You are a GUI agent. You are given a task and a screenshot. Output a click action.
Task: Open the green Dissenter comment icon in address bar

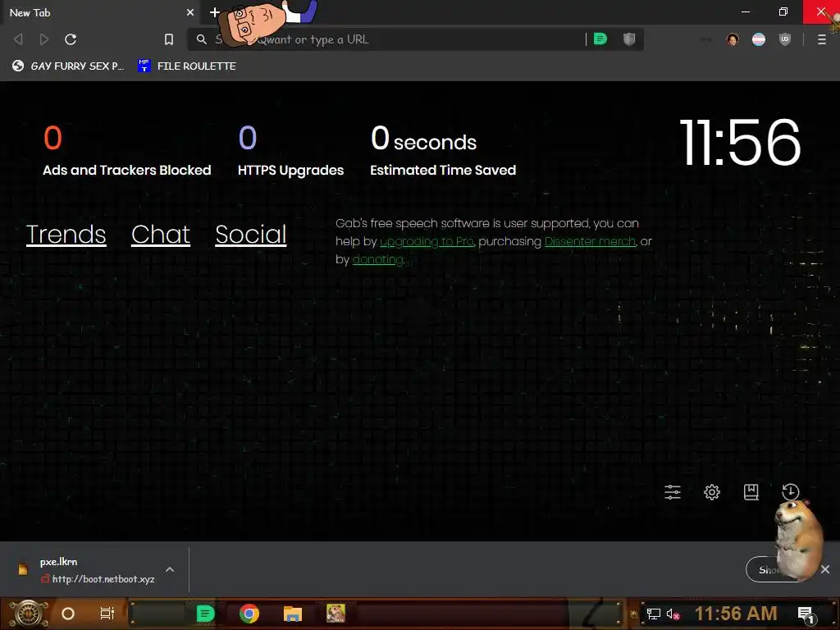coord(600,39)
